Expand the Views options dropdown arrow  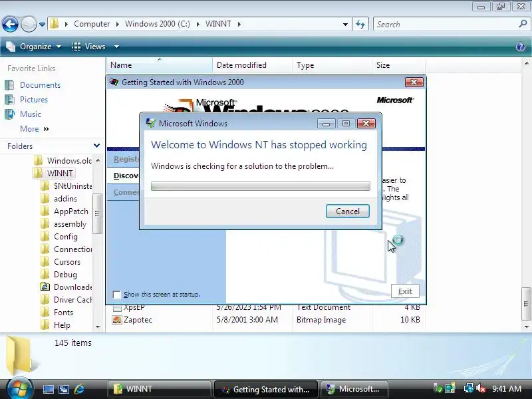116,47
